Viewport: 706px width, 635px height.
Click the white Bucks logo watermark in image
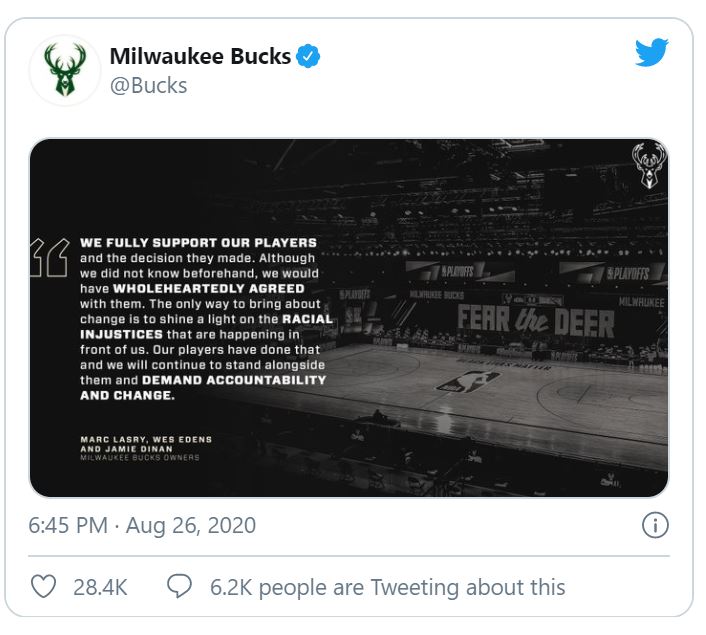(x=649, y=165)
